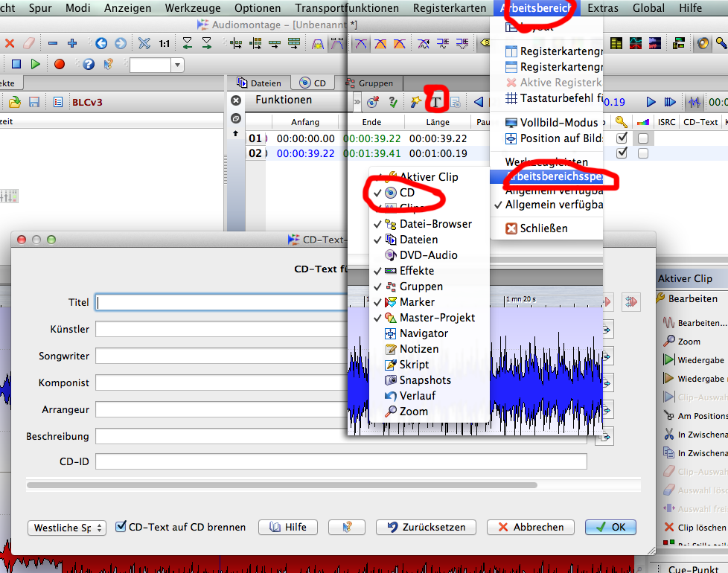Image resolution: width=728 pixels, height=573 pixels.
Task: Expand the » chevron in the CD toolbar
Action: point(357,102)
